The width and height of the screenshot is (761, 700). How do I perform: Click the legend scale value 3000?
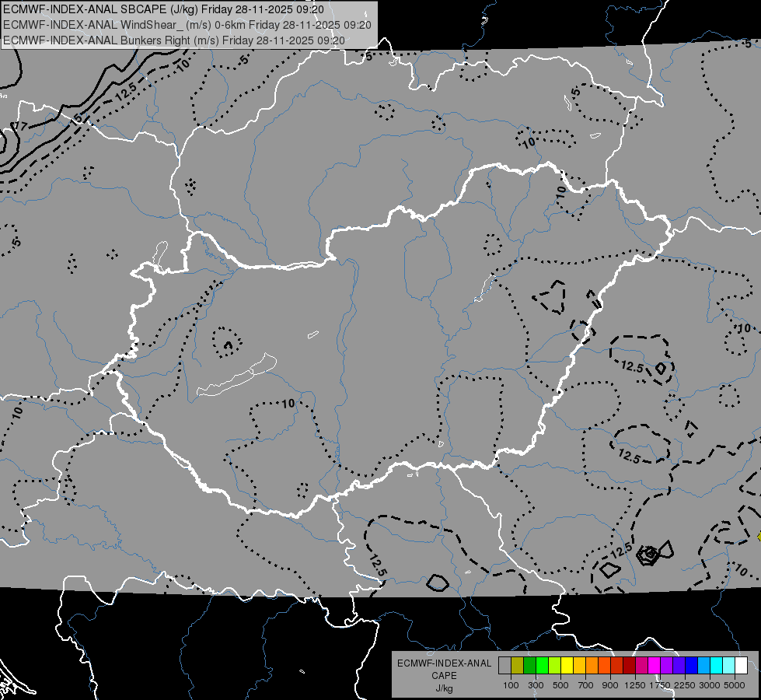point(710,685)
